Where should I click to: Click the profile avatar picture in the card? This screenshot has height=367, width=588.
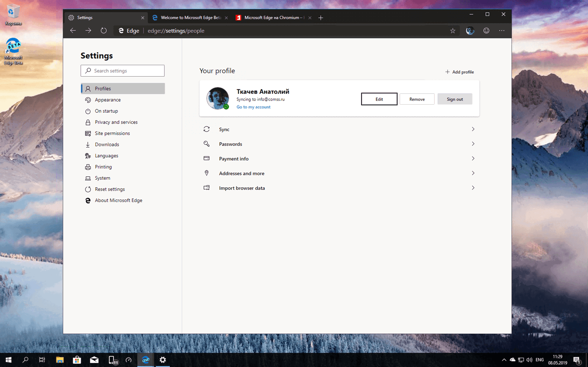tap(218, 98)
